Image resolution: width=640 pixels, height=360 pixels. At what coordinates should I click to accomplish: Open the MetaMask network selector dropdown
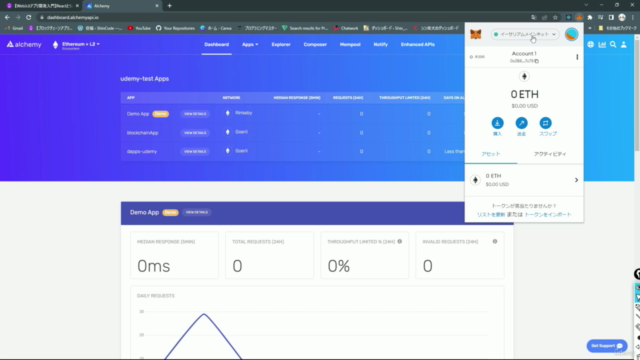tap(525, 34)
